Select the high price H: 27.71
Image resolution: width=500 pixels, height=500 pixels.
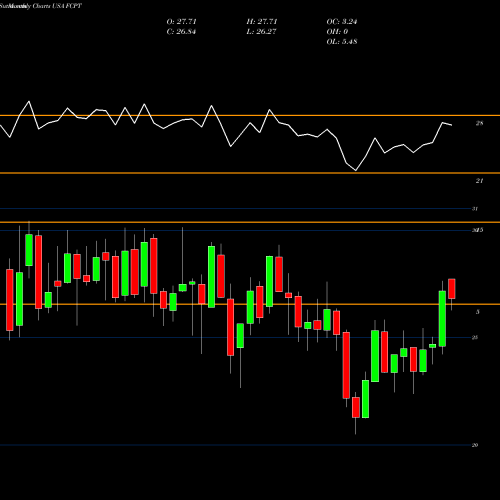(x=262, y=22)
